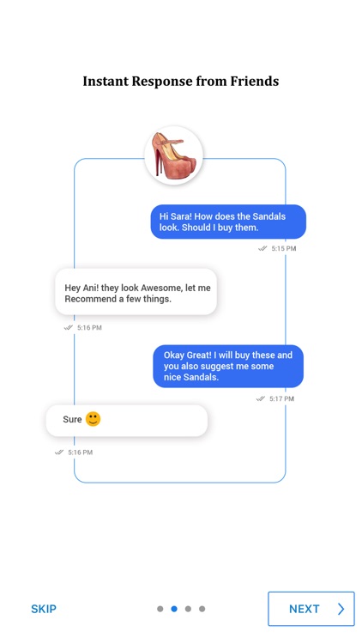Screen dimensions: 362x644
Task: Skip the onboarding with SKIP
Action: [x=44, y=609]
